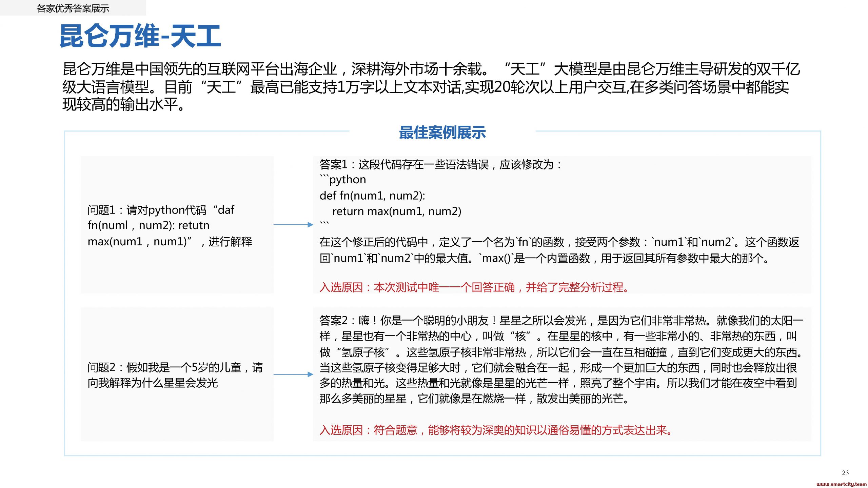Click the line containing 叫做"核"
The height and width of the screenshot is (488, 868).
558,336
